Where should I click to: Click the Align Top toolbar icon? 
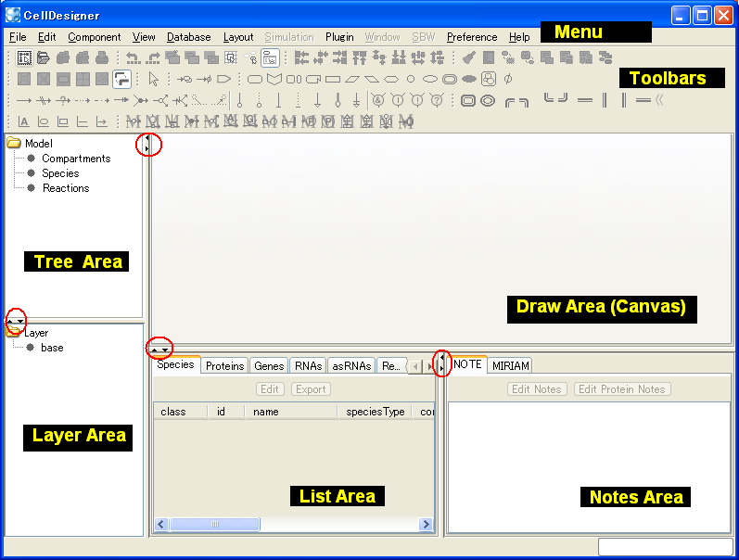[x=360, y=58]
